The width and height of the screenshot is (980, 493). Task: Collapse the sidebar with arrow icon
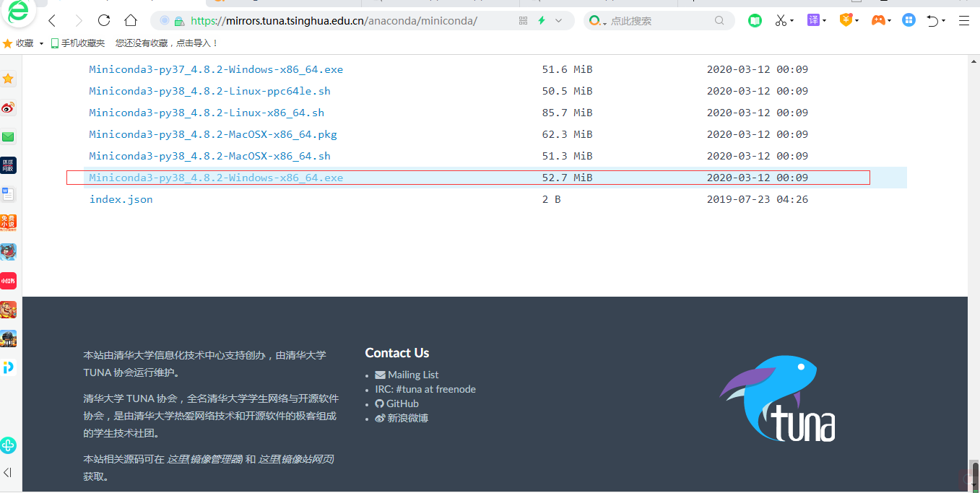point(8,472)
